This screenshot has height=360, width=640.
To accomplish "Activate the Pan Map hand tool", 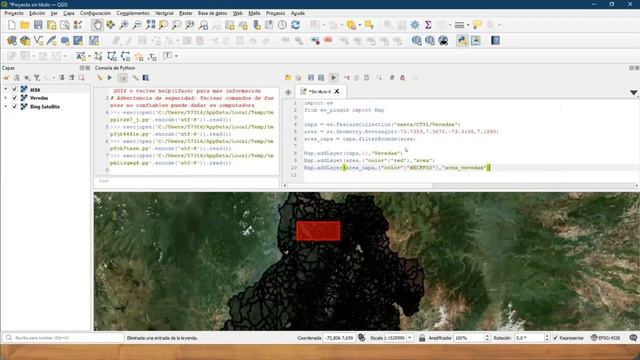I will coord(97,25).
